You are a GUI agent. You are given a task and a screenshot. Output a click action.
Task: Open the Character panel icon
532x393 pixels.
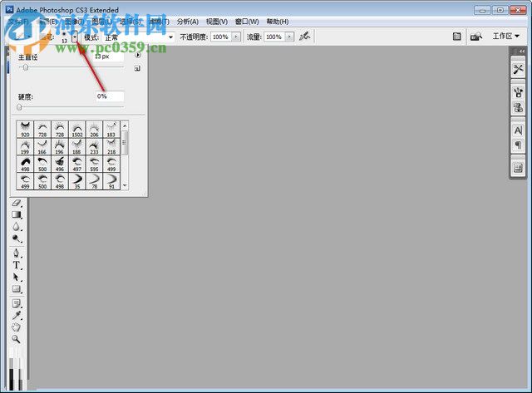518,130
